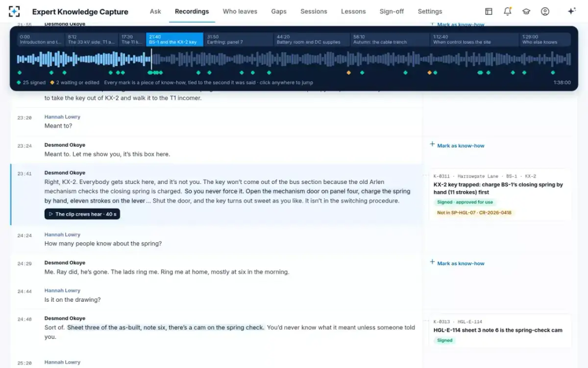This screenshot has width=588, height=368.
Task: Click the Signed · approved for use badge
Action: tap(465, 202)
